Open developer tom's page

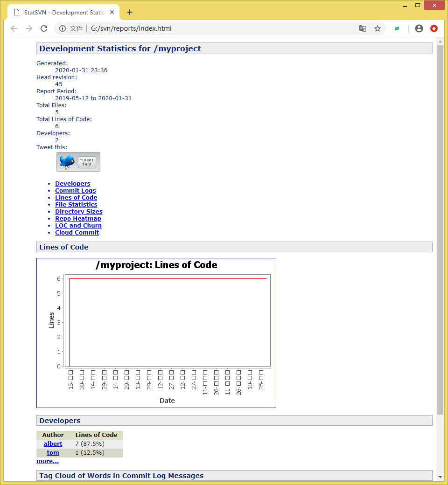[x=53, y=452]
